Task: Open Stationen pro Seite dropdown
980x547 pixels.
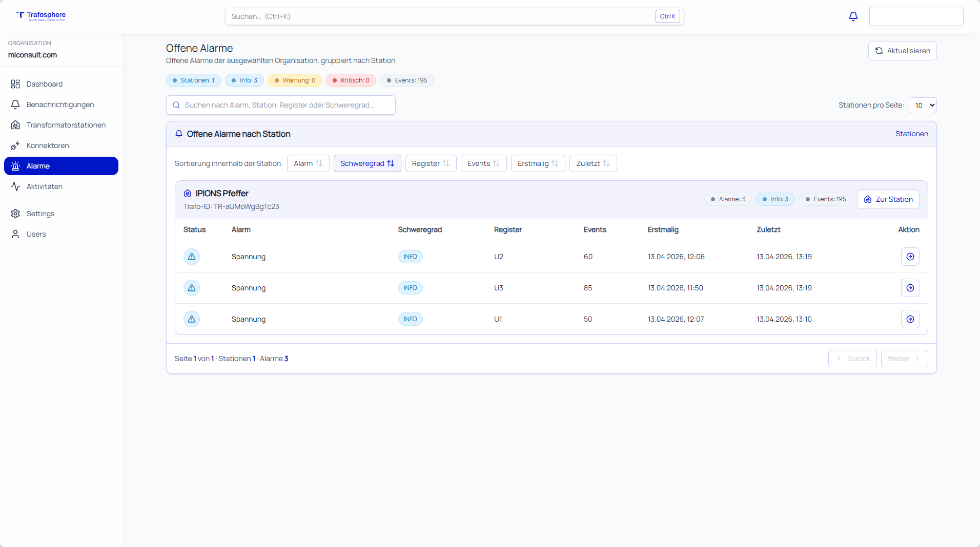Action: pos(922,105)
